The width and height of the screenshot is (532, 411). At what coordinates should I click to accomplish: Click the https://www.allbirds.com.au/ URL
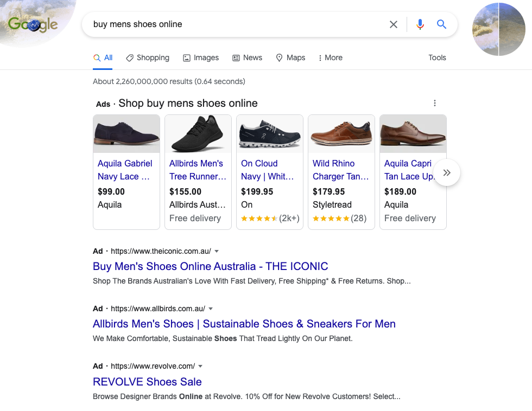[x=158, y=309]
